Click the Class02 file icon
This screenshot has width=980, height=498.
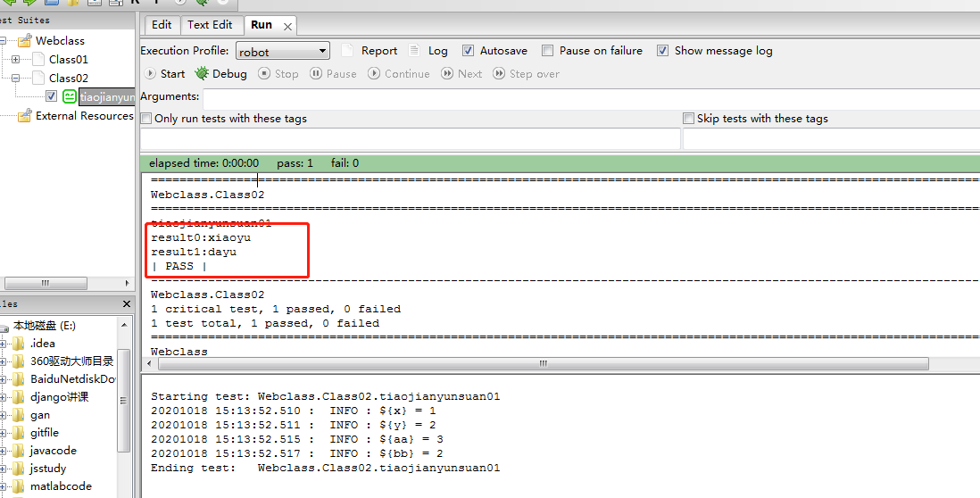tap(38, 79)
